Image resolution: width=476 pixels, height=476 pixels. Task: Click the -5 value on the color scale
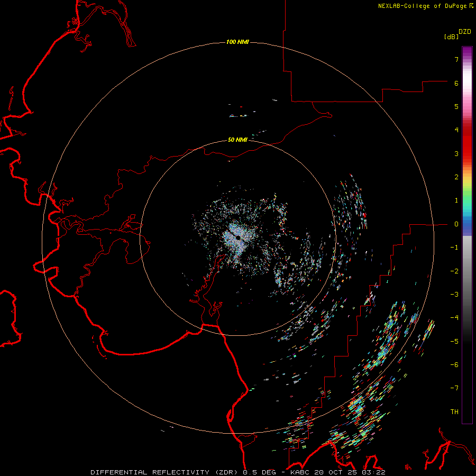(454, 342)
